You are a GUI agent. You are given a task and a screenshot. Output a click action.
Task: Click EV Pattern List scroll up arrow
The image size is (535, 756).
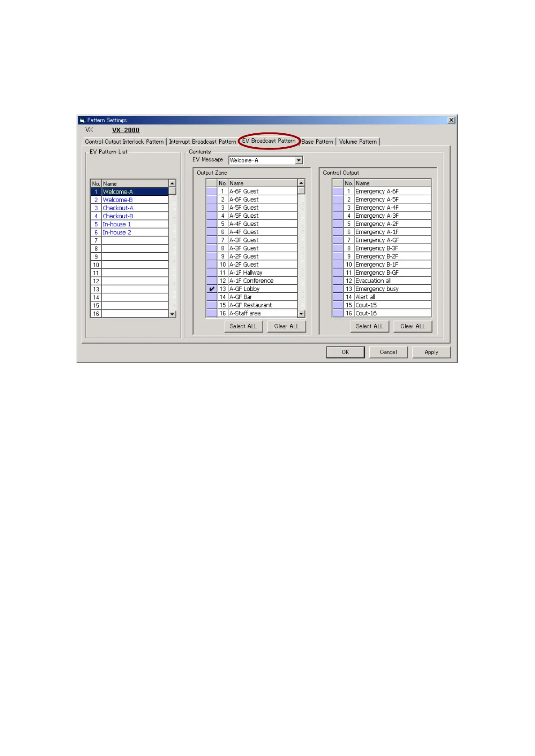pyautogui.click(x=172, y=184)
